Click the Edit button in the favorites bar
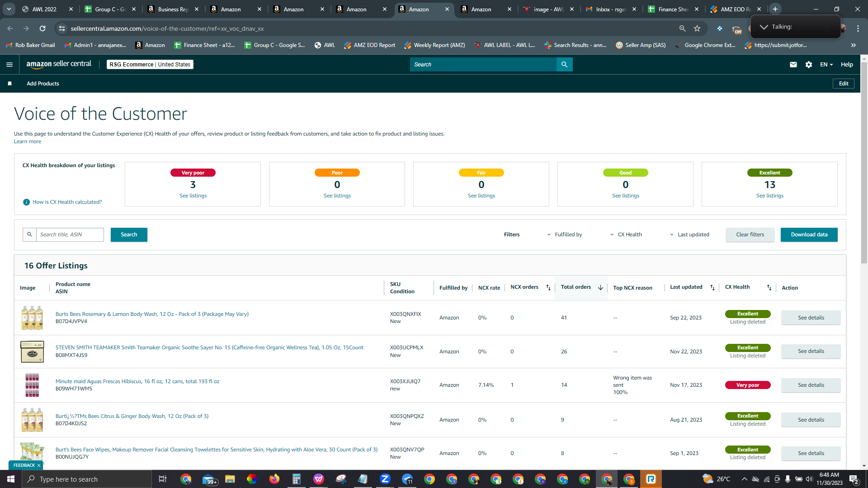Viewport: 868px width, 488px height. coord(843,84)
